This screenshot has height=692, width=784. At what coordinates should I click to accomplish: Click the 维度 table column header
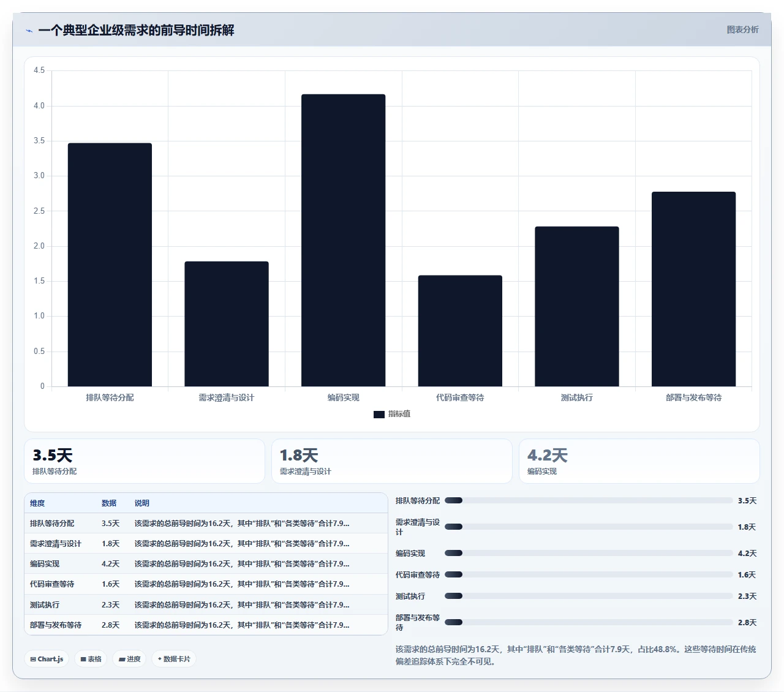37,503
